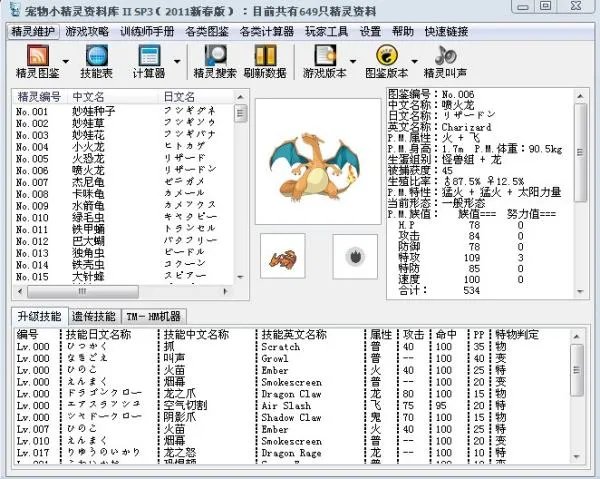The image size is (600, 479).
Task: Click the 英文名称 Charizard info line
Action: (440, 127)
